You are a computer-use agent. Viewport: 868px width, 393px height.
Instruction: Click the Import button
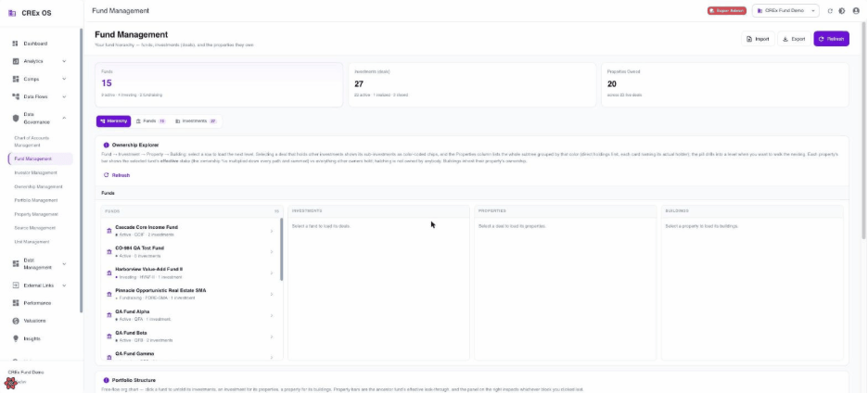(x=758, y=39)
